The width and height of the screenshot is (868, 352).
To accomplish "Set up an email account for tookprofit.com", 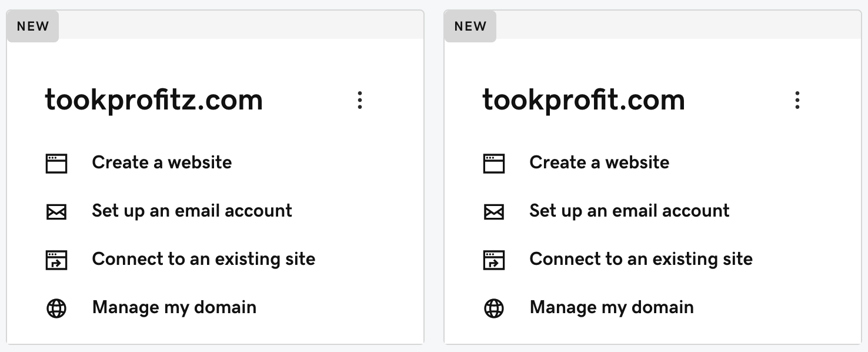I will [629, 211].
